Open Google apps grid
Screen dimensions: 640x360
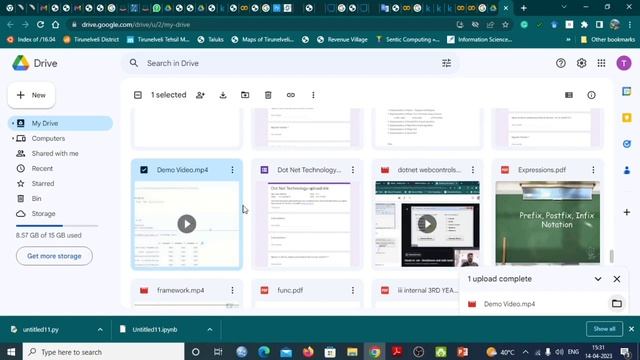click(x=601, y=63)
